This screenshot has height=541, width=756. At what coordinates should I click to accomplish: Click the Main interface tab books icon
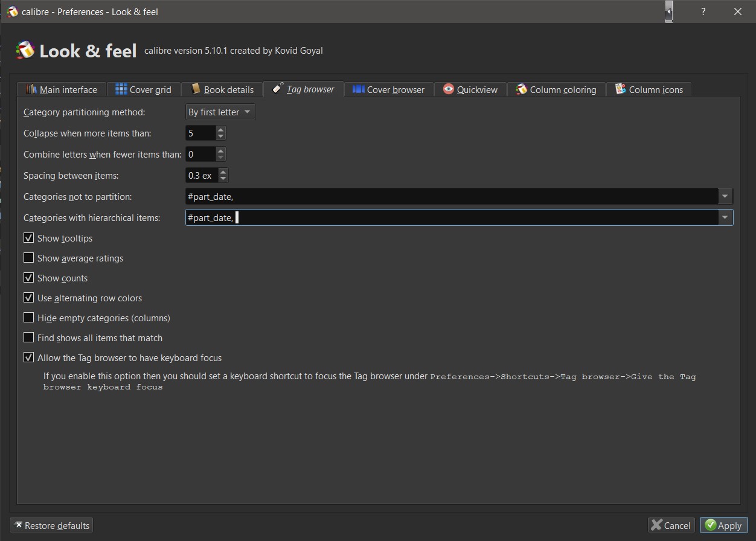pyautogui.click(x=31, y=89)
